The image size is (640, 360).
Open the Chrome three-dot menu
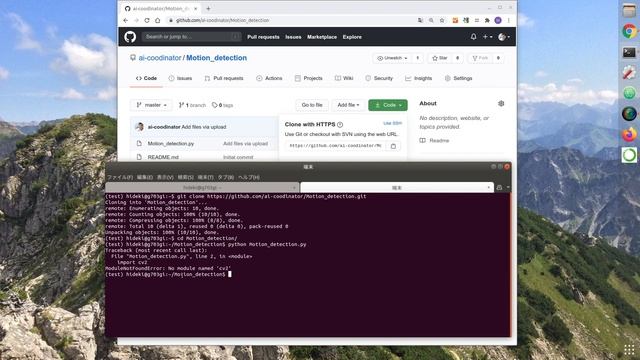[x=509, y=20]
